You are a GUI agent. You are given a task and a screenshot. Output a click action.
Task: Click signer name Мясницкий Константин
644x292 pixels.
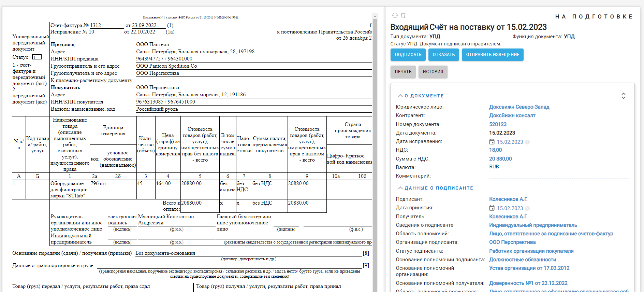click(x=166, y=220)
